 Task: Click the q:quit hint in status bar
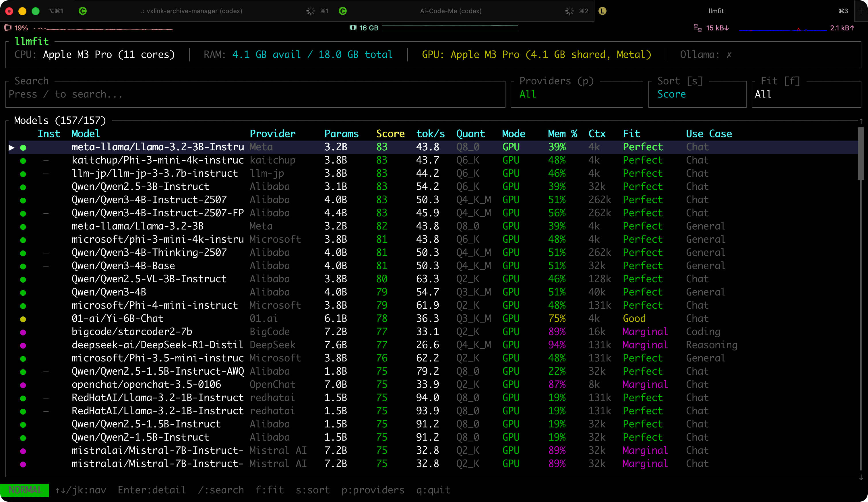[x=433, y=490]
